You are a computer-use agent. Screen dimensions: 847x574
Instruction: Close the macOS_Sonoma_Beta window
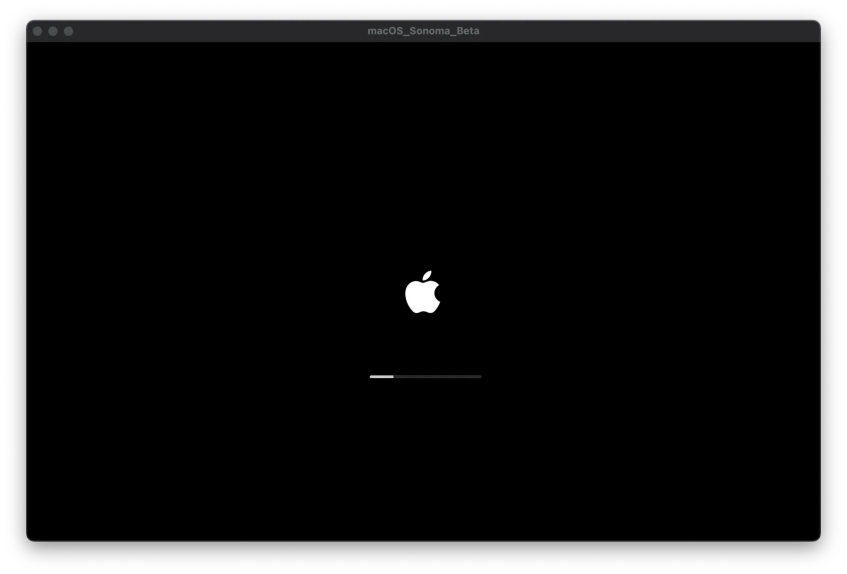[x=37, y=31]
